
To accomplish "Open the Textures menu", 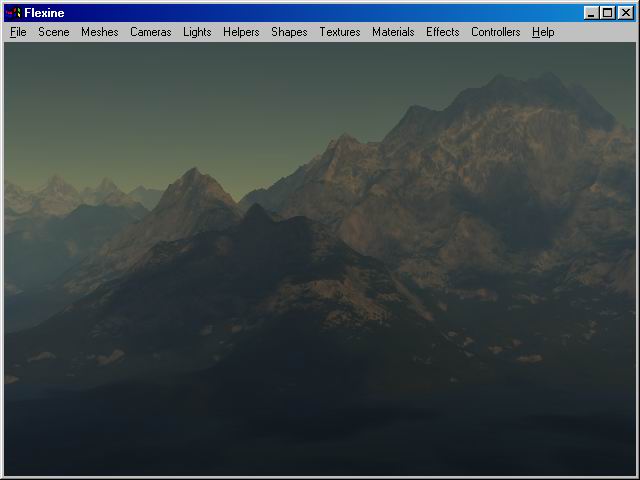I will [x=340, y=32].
